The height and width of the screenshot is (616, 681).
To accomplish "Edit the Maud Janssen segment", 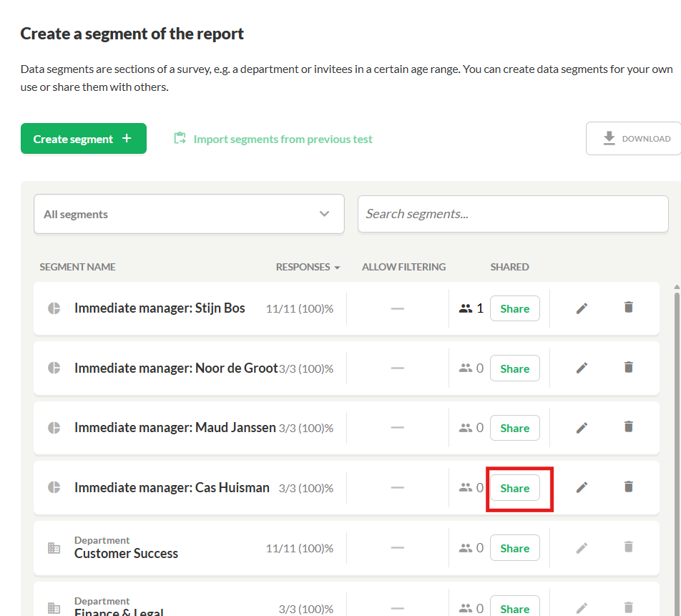I will pos(582,428).
